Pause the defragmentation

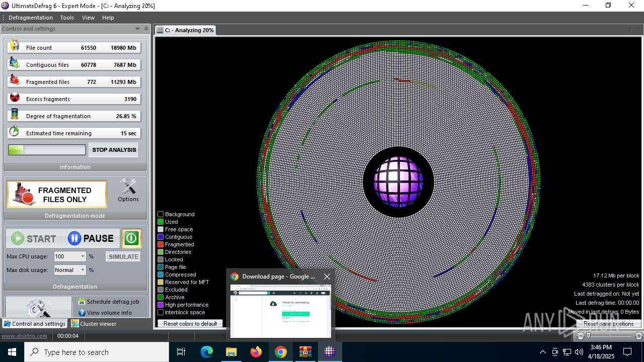tap(92, 238)
